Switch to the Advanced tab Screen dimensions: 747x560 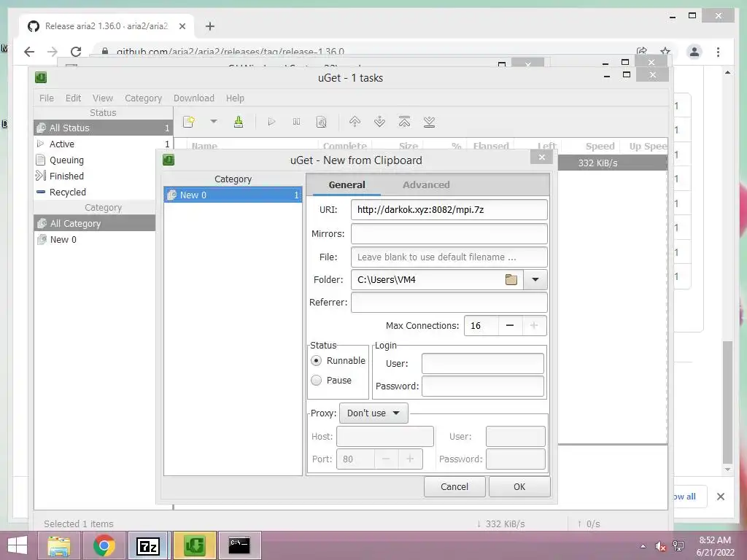tap(426, 184)
